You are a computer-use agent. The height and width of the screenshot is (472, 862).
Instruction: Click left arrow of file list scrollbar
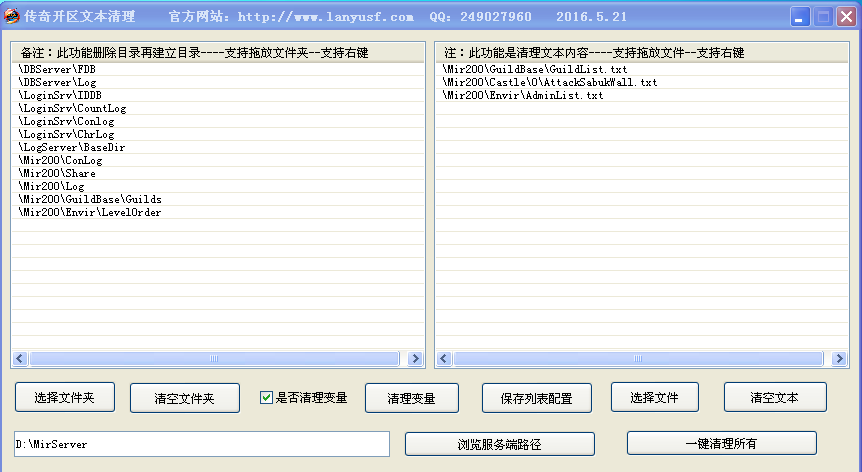coord(444,358)
